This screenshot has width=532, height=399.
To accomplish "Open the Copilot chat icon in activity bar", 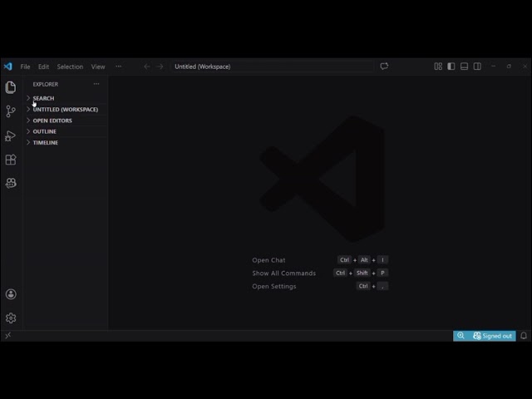I will 11,183.
